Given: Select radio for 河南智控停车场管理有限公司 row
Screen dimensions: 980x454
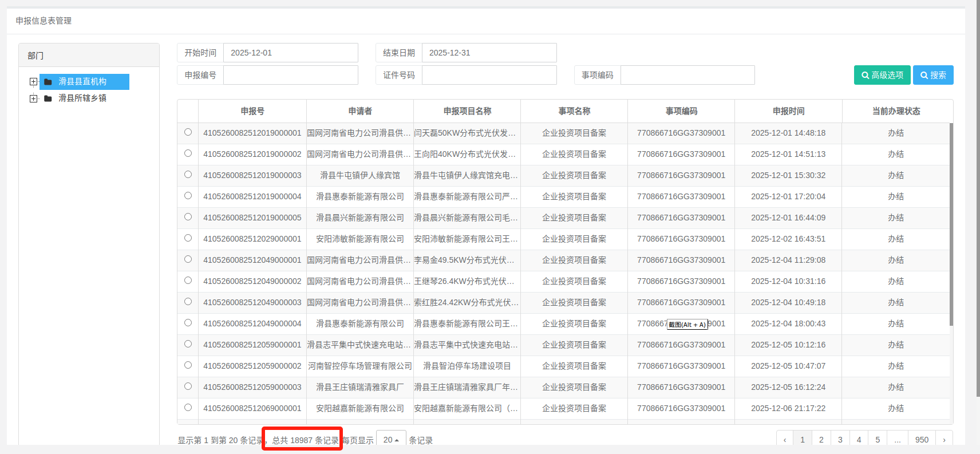Looking at the screenshot, I should (x=188, y=365).
